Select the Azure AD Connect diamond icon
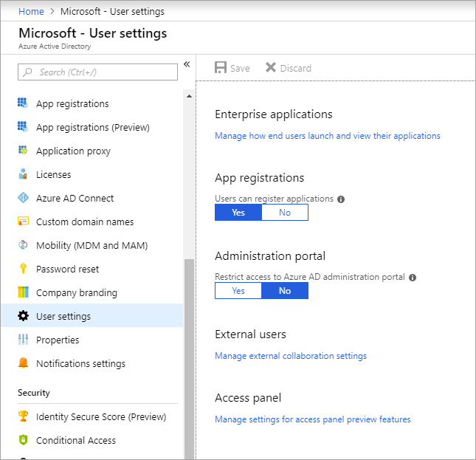Image resolution: width=476 pixels, height=460 pixels. (23, 198)
